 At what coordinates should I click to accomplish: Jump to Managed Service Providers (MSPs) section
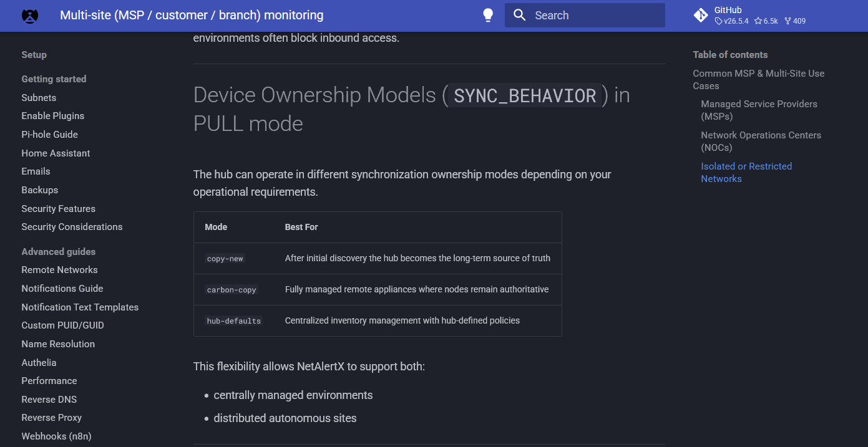[x=759, y=110]
